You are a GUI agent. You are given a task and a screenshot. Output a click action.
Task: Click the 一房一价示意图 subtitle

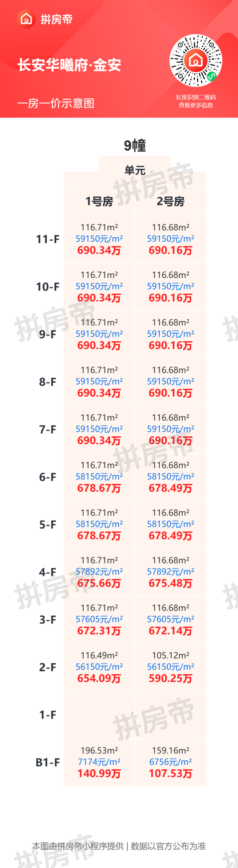[56, 103]
